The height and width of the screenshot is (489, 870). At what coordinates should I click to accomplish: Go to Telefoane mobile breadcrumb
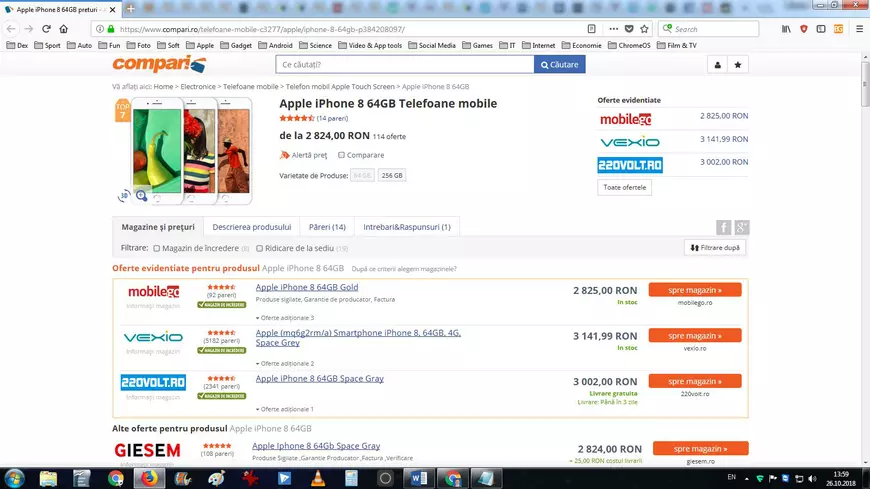251,87
